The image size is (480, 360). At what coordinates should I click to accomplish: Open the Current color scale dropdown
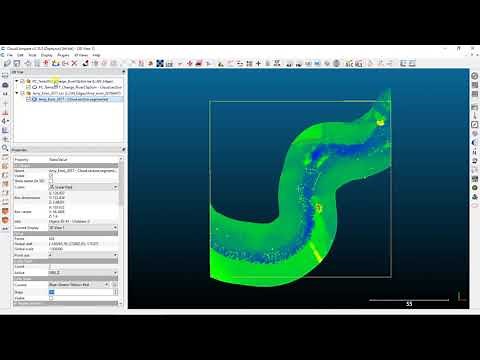tap(79, 285)
